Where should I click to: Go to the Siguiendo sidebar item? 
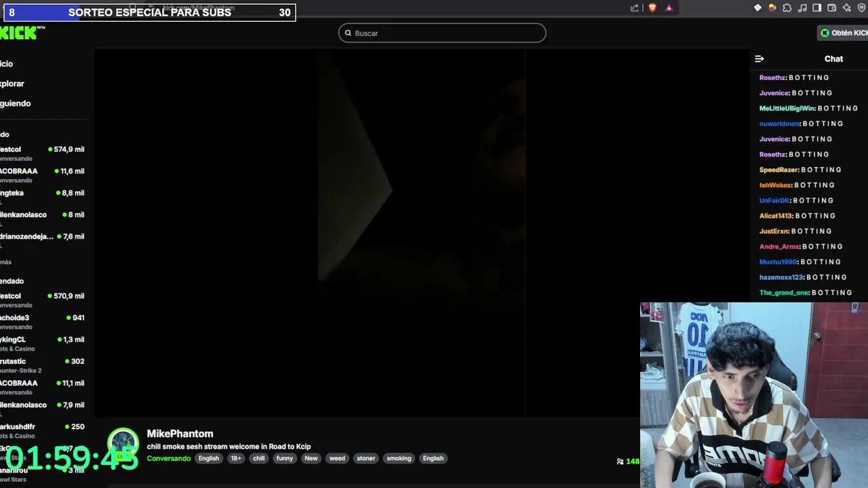coord(15,103)
